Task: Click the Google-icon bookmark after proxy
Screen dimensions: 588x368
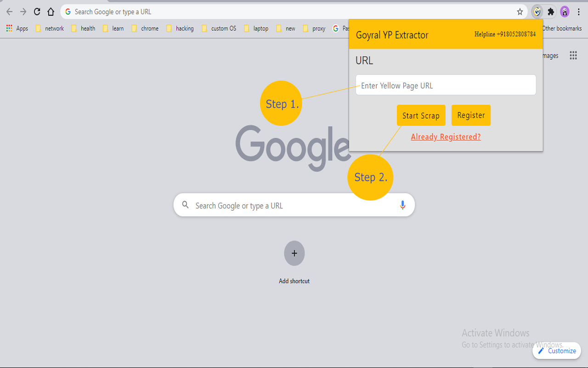Action: pyautogui.click(x=340, y=29)
